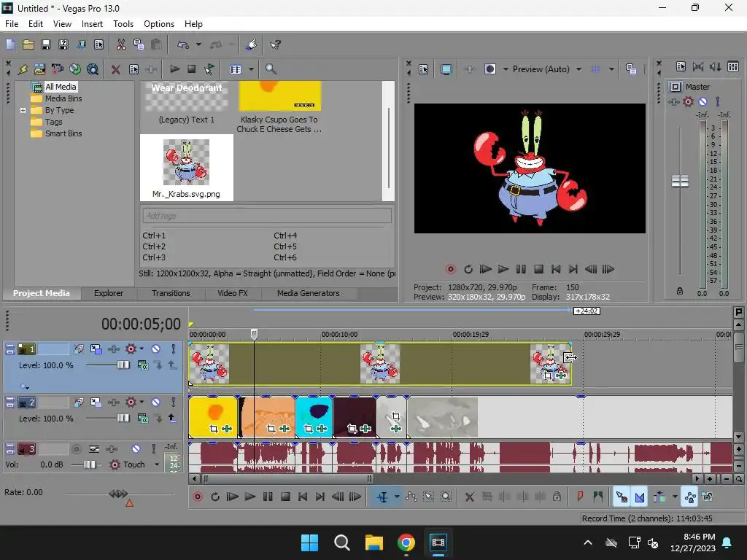Click track 1 Level slider handle
The width and height of the screenshot is (747, 560).
tap(123, 365)
